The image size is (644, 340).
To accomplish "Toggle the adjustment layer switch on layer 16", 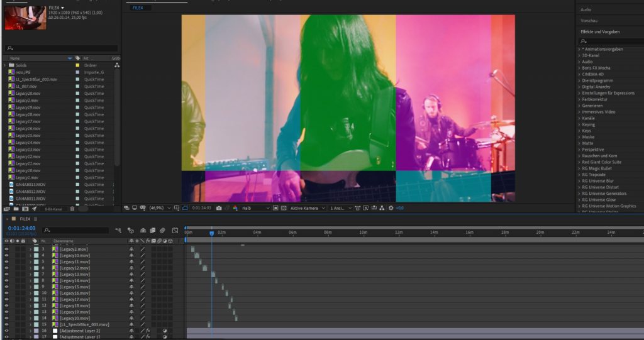I will pyautogui.click(x=165, y=331).
